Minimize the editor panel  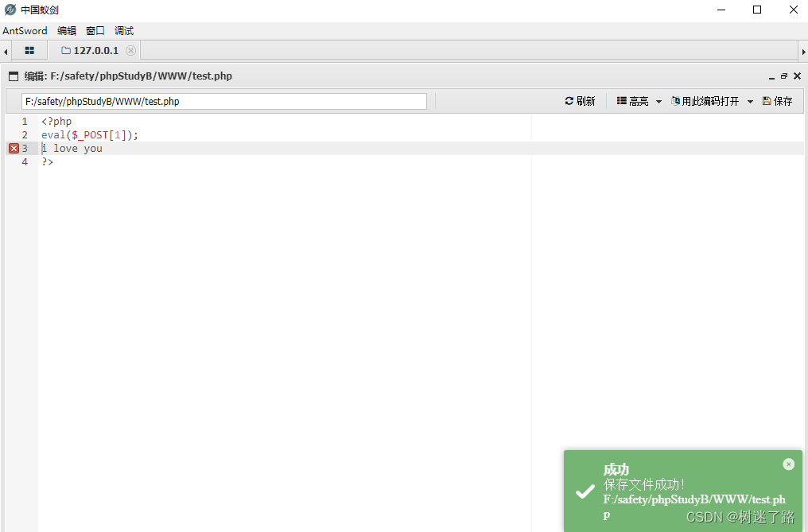tap(771, 76)
